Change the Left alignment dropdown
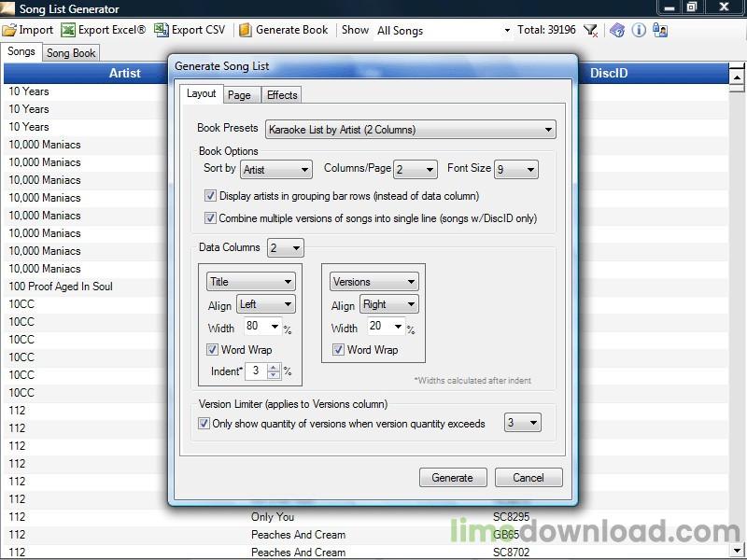The image size is (747, 560). [x=266, y=304]
